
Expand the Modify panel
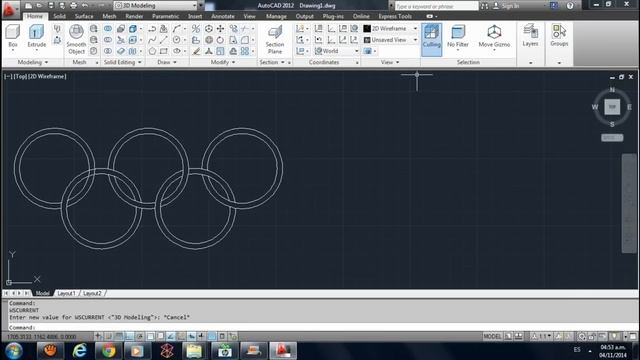point(223,62)
